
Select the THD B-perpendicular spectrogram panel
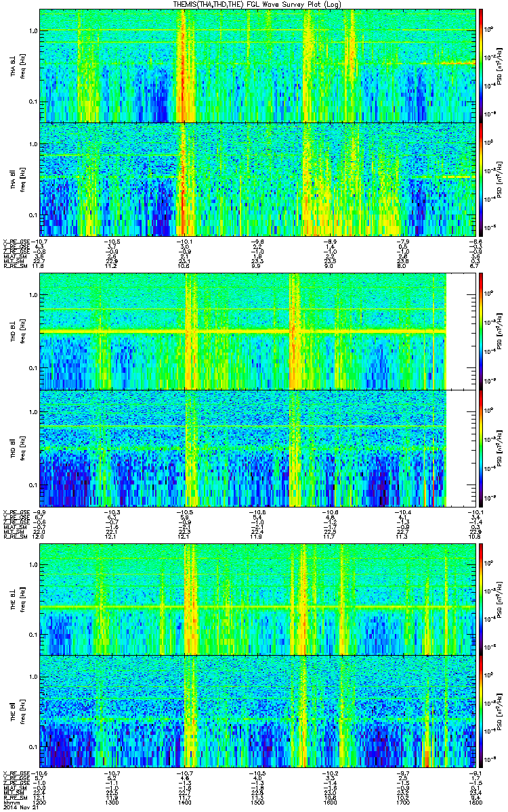pos(257,331)
